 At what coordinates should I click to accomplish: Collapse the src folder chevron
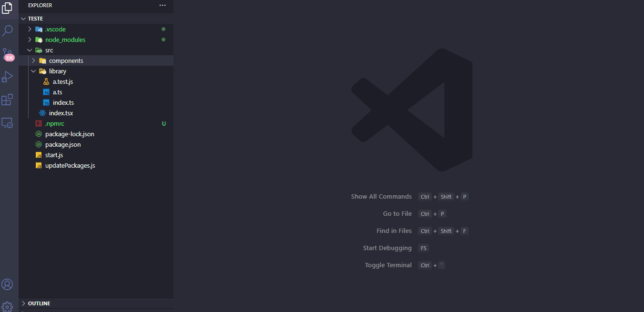point(30,50)
